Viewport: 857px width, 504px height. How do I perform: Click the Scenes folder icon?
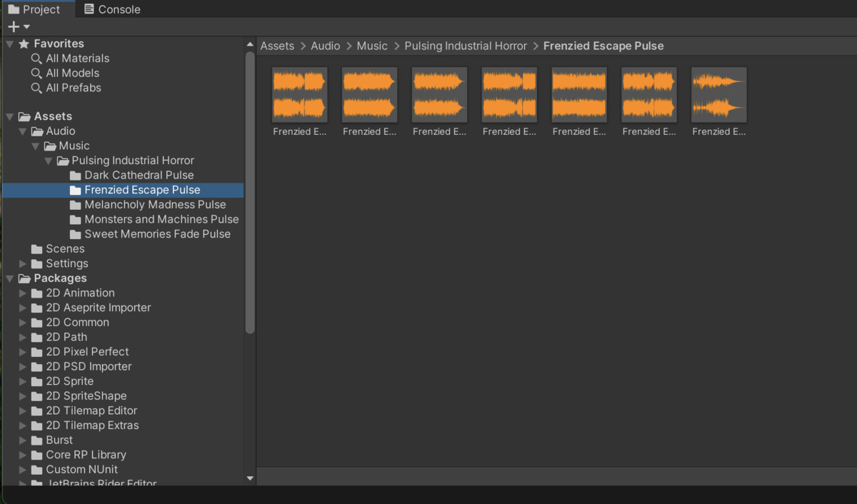point(37,249)
